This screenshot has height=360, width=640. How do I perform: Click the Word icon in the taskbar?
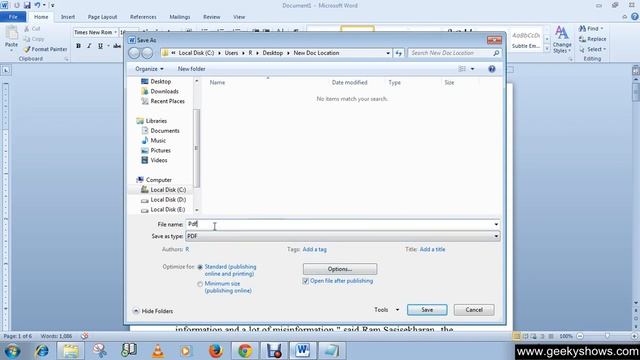[302, 351]
